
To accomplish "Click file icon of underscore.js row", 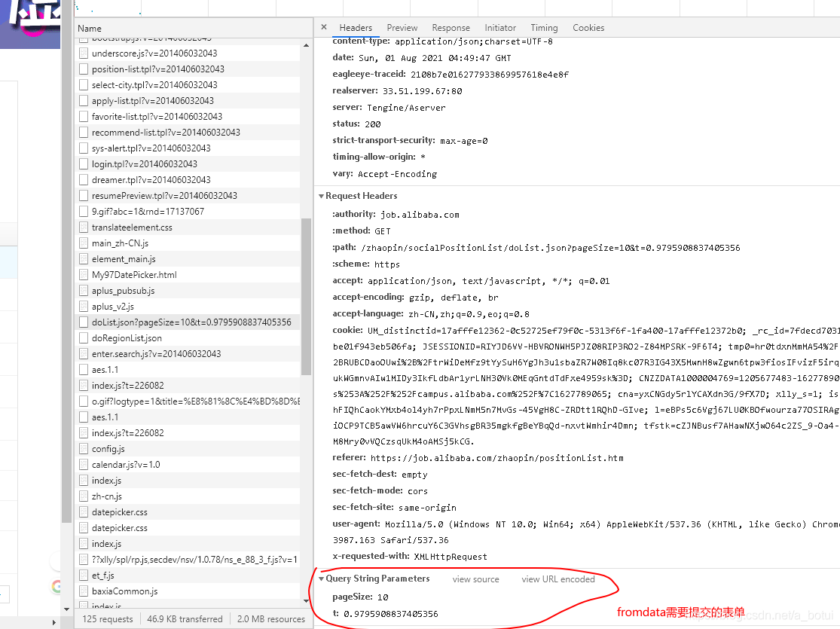I will (83, 53).
